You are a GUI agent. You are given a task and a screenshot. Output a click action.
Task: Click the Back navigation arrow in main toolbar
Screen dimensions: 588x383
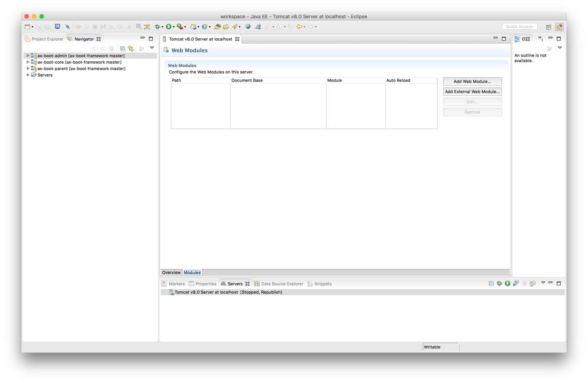[300, 26]
